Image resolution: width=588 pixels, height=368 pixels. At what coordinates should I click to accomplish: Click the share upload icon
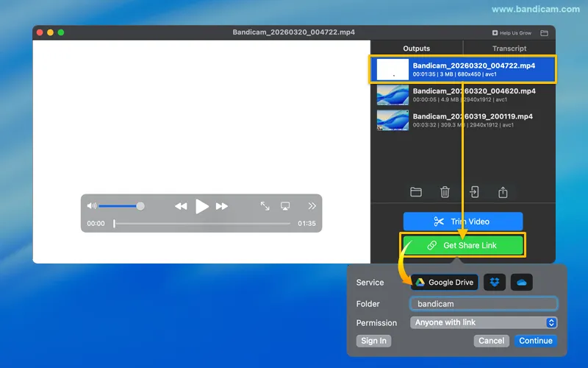pyautogui.click(x=503, y=192)
